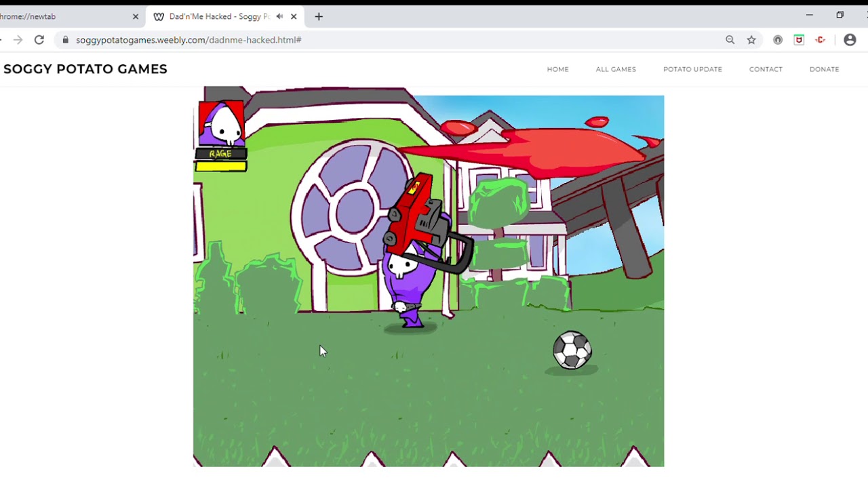Click the gray circular extension icon
Screen dimensions: 868x488
click(778, 40)
